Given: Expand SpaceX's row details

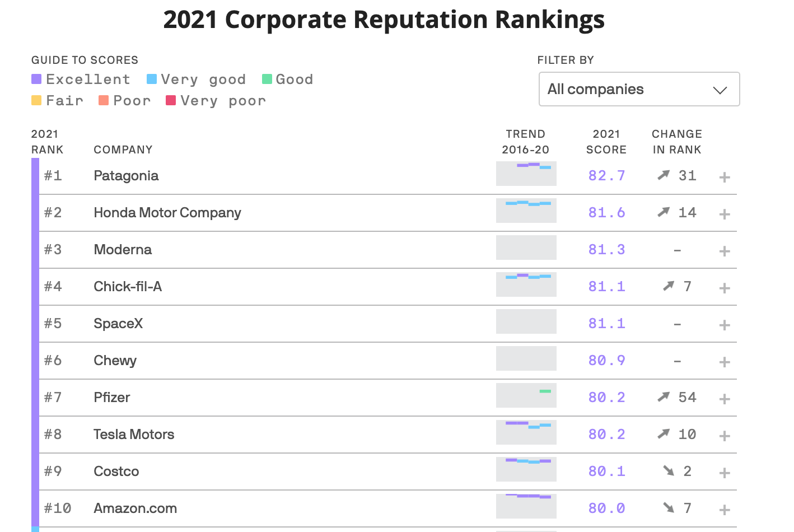Looking at the screenshot, I should [724, 325].
